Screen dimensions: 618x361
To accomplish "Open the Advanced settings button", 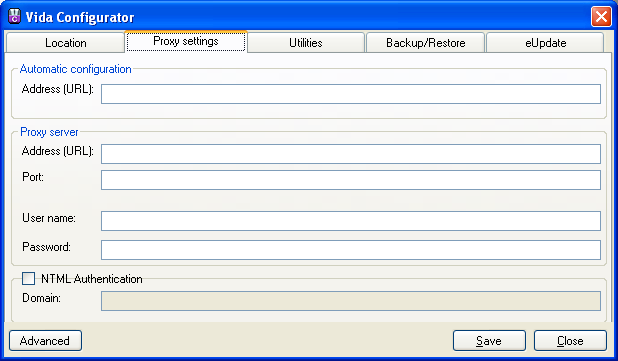I will pyautogui.click(x=45, y=341).
